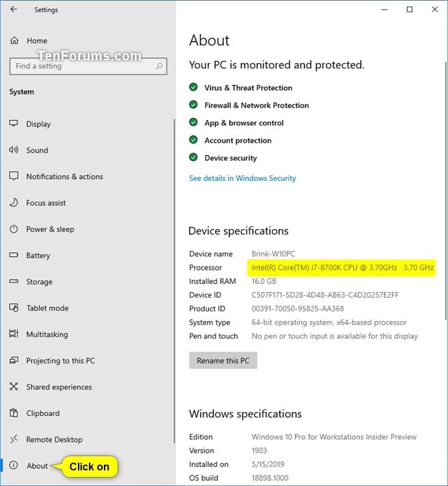Click the Home icon
This screenshot has width=448, height=486.
[x=14, y=40]
